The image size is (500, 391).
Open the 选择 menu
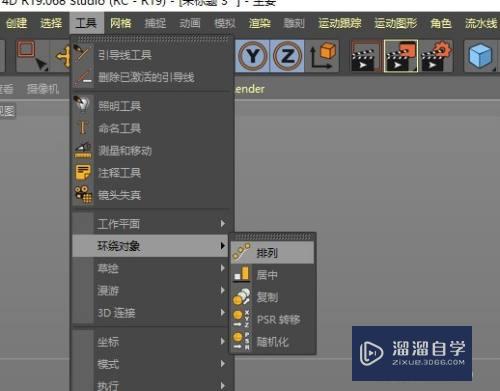point(51,23)
